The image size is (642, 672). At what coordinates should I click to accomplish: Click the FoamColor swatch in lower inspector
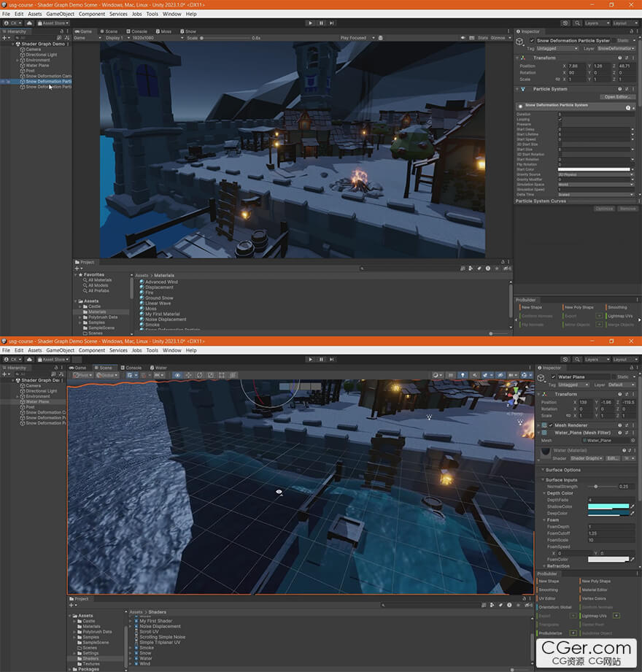[608, 560]
